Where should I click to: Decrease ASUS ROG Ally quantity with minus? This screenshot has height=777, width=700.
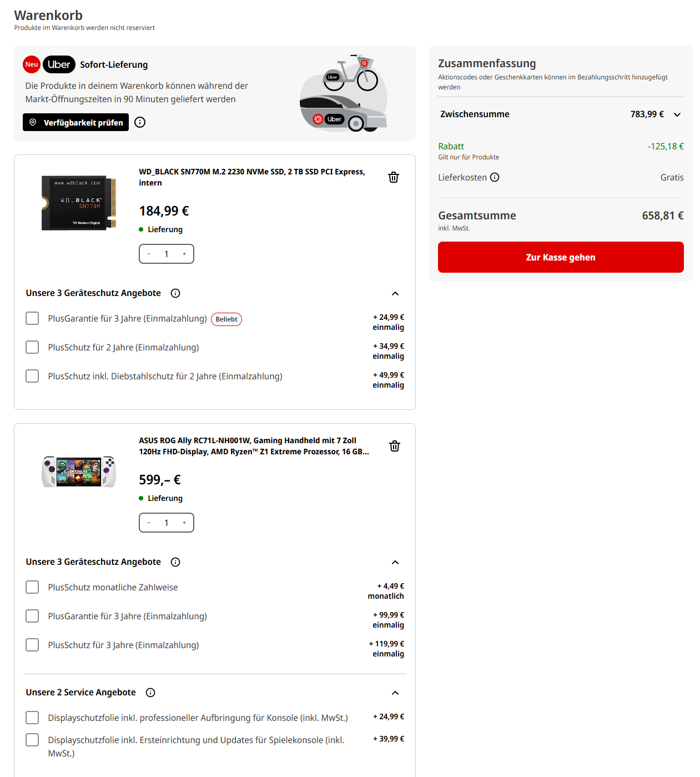point(149,523)
